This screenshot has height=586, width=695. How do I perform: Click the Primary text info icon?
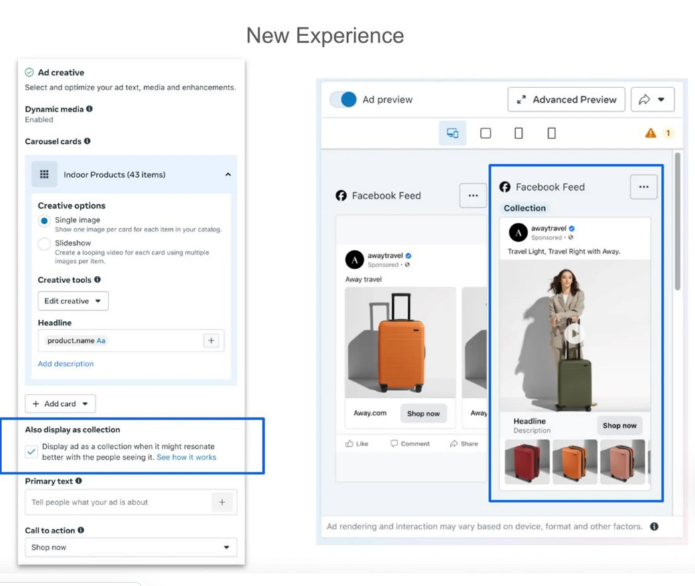(78, 481)
